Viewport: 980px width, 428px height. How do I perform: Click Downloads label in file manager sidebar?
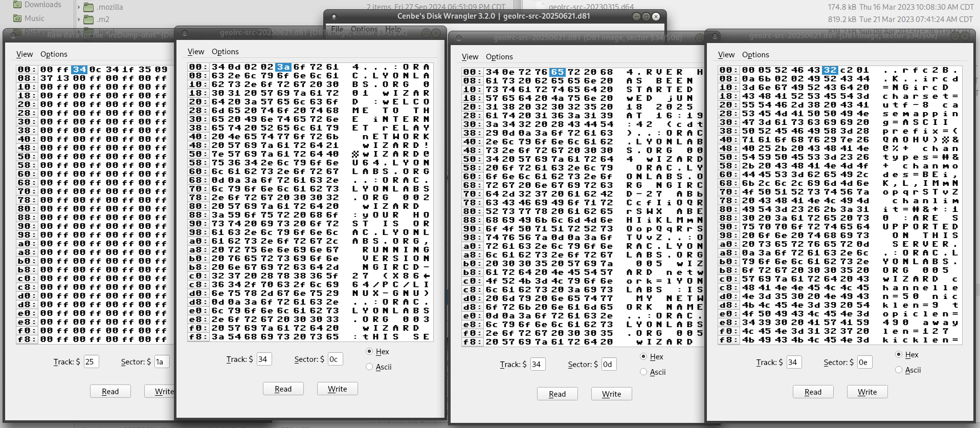[x=43, y=5]
